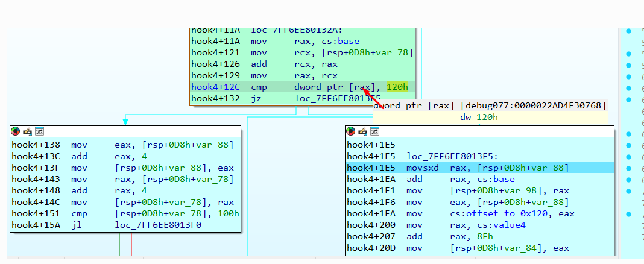Click cs:base in the hook4+1EA add line
Viewport: 644px width, 264px height.
coord(494,179)
